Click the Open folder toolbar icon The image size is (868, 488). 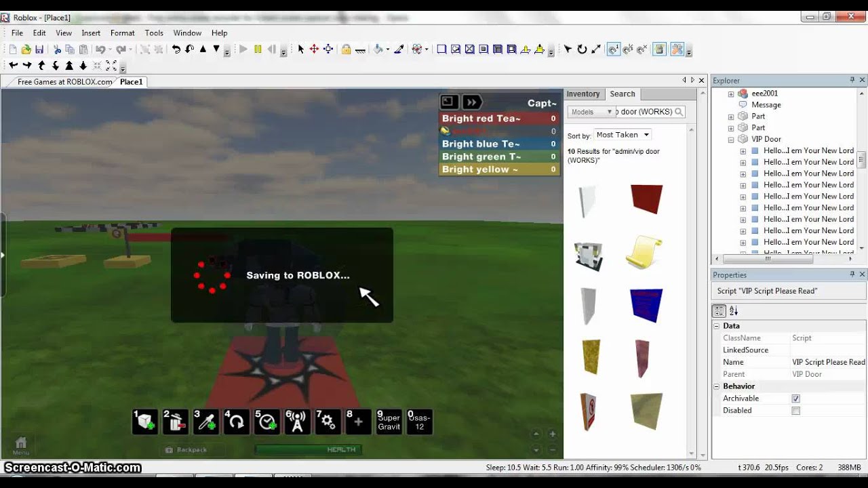click(x=26, y=49)
